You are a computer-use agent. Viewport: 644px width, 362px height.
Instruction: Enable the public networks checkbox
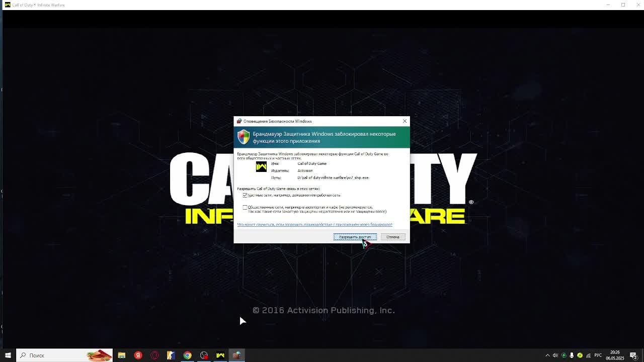pyautogui.click(x=245, y=207)
